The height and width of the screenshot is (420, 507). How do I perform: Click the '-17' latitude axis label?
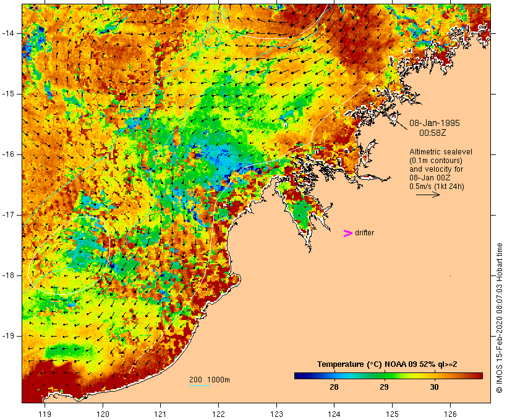pyautogui.click(x=7, y=215)
